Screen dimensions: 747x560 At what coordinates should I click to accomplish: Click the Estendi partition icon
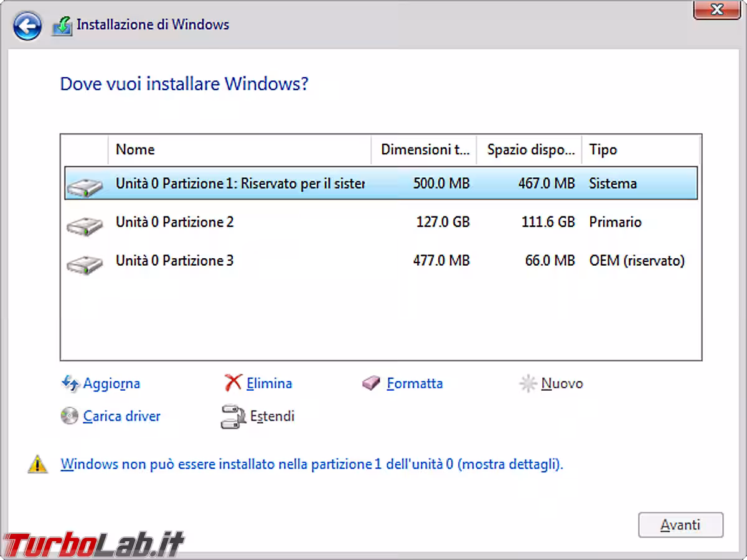pos(230,417)
